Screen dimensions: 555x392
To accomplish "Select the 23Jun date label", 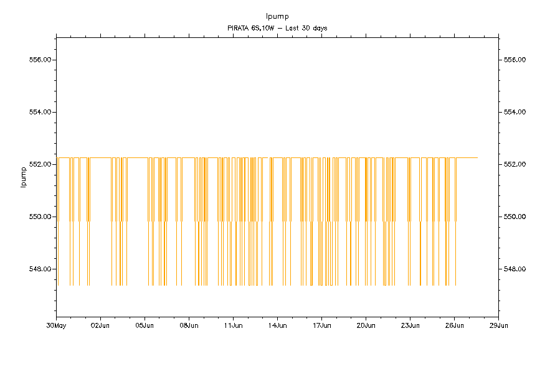I will coord(410,325).
